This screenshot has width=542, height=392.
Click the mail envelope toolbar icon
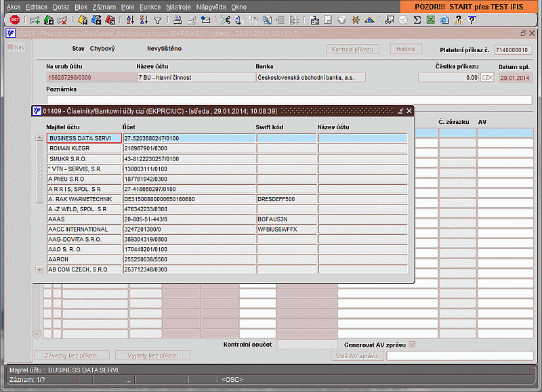coord(206,20)
